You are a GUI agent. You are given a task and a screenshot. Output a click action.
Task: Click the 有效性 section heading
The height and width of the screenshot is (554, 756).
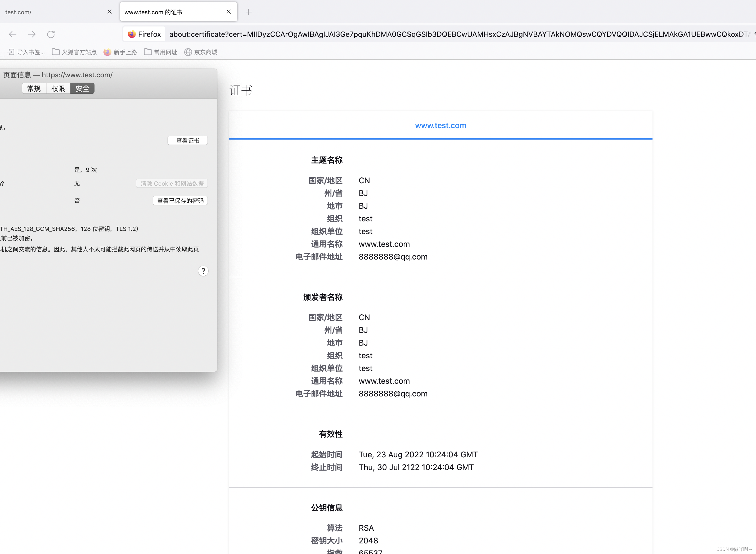(x=331, y=434)
